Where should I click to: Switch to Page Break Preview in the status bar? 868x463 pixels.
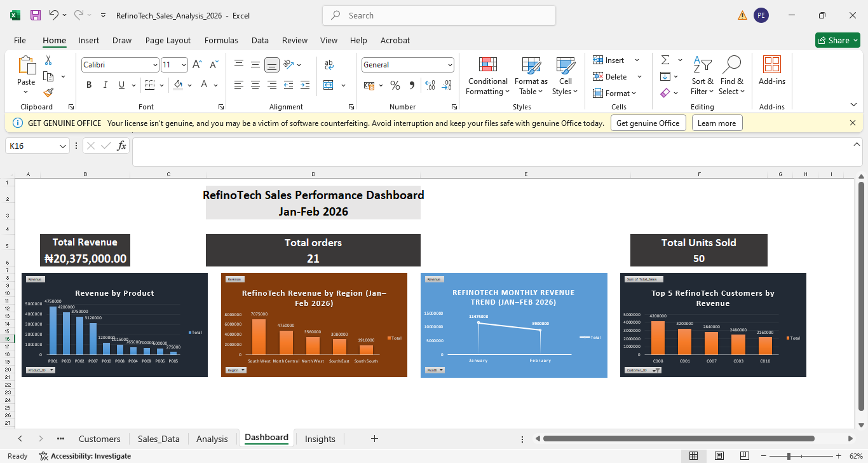tap(743, 456)
